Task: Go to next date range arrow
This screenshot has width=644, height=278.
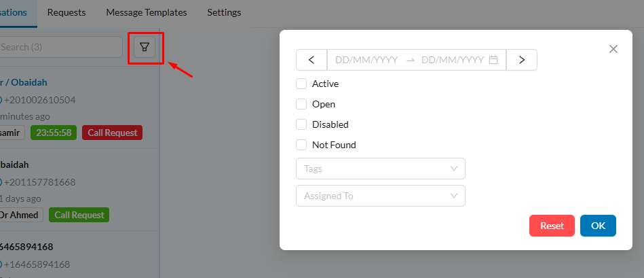Action: (x=522, y=60)
